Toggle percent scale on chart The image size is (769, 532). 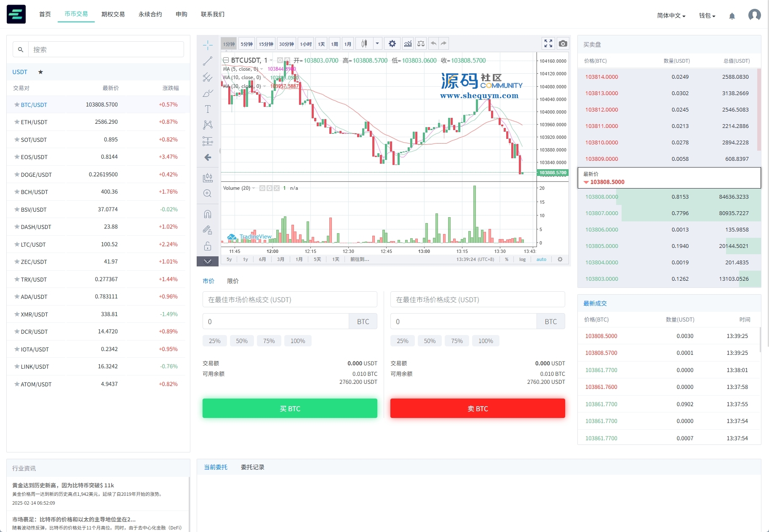pyautogui.click(x=507, y=259)
